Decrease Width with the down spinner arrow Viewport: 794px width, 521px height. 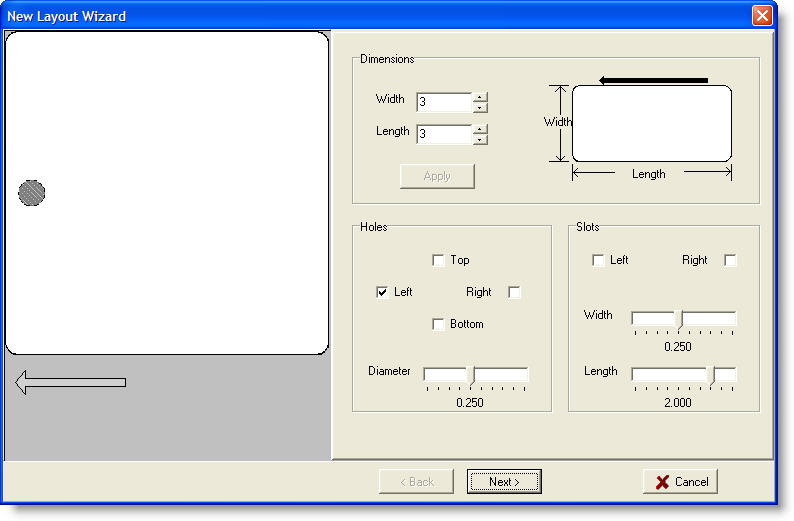point(480,107)
